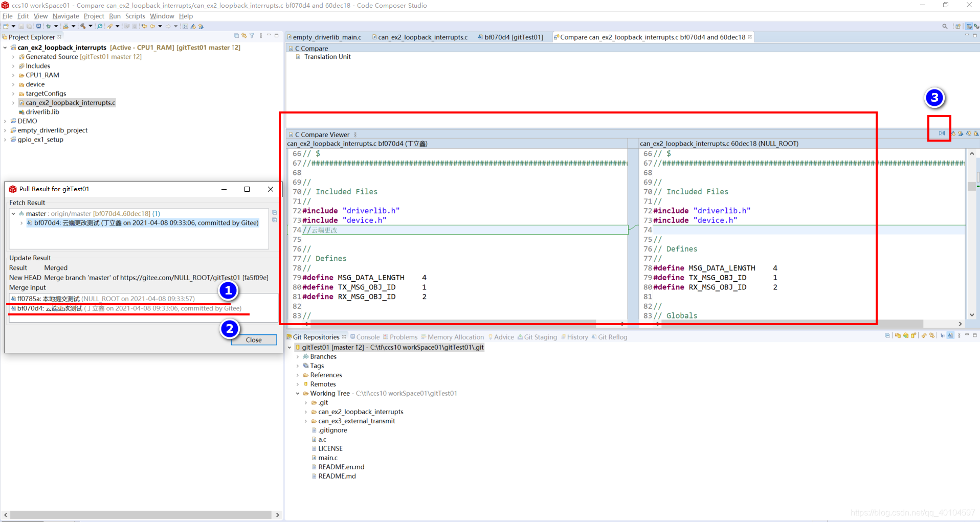Viewport: 980px width, 522px height.
Task: Expand the Generated Source folder
Action: [x=13, y=57]
